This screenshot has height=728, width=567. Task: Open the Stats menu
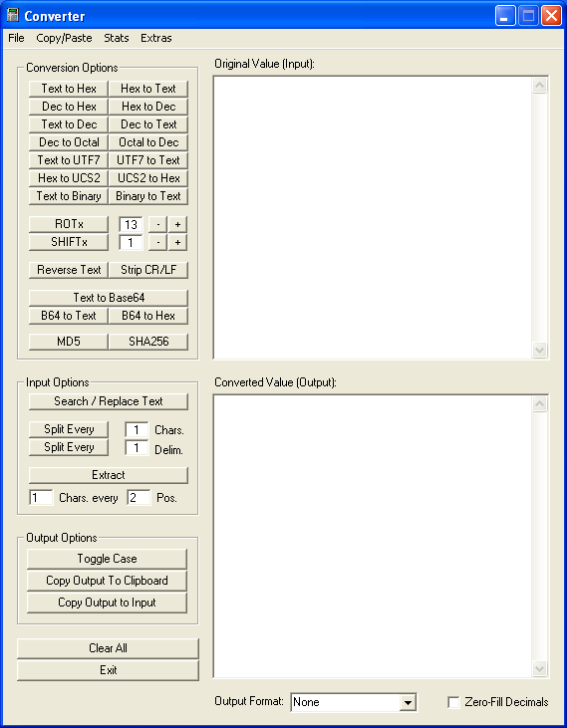117,38
